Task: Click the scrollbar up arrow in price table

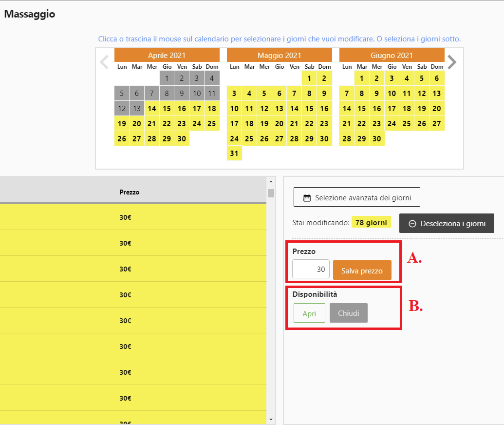Action: (x=271, y=181)
